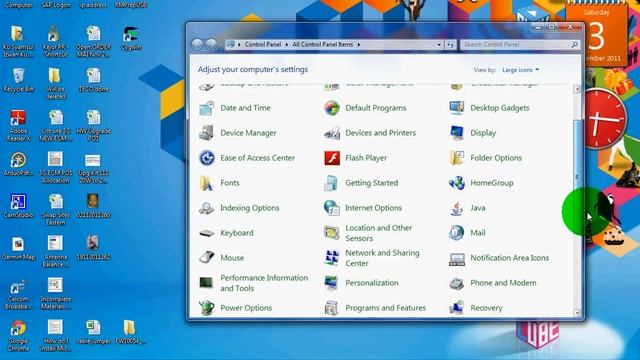The width and height of the screenshot is (640, 360).
Task: Select Adobe Reader X desktop shortcut
Action: (x=18, y=126)
